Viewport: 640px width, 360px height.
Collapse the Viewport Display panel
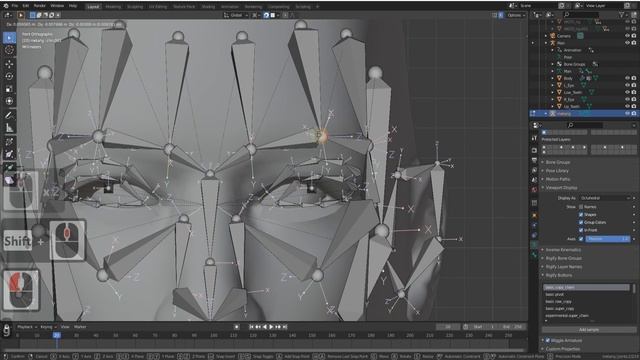[561, 188]
